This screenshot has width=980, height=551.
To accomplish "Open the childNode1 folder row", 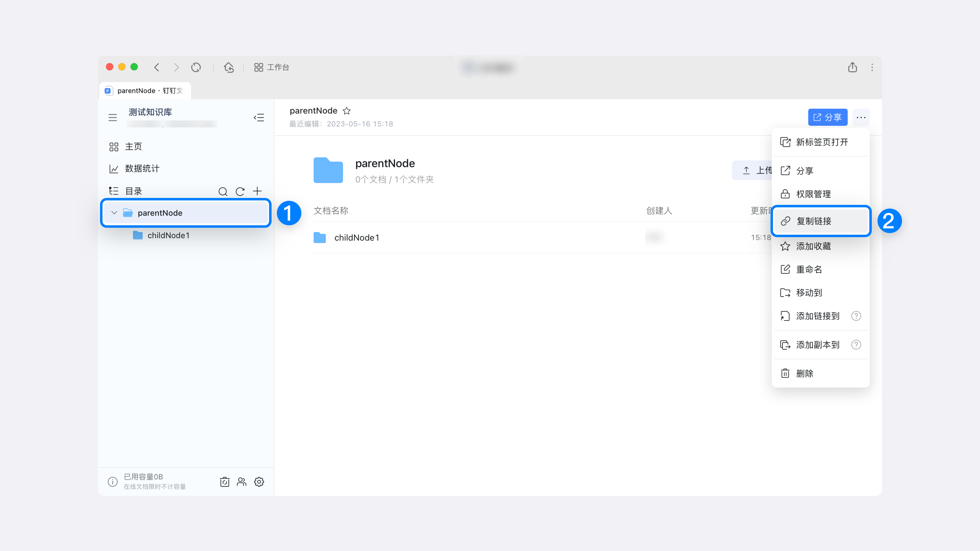I will click(356, 237).
